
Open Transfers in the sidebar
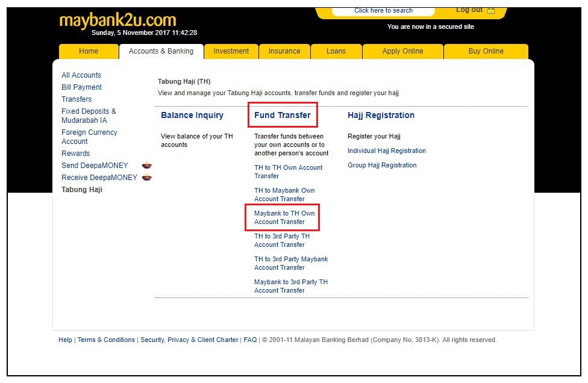tap(77, 99)
